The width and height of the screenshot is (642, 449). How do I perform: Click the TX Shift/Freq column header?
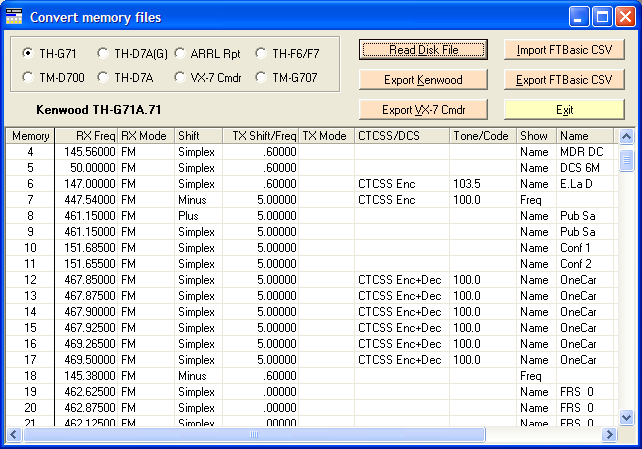[x=261, y=136]
